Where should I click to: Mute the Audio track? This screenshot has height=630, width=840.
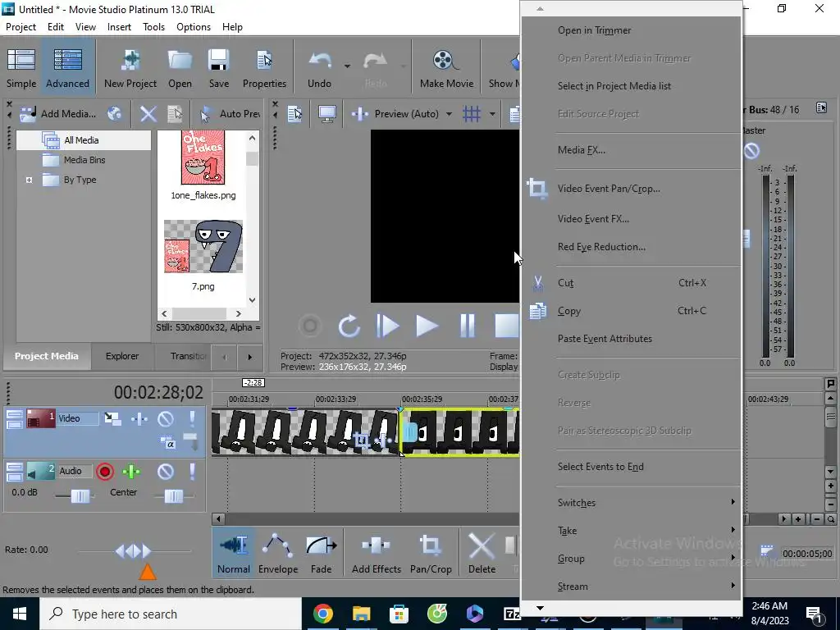[166, 472]
